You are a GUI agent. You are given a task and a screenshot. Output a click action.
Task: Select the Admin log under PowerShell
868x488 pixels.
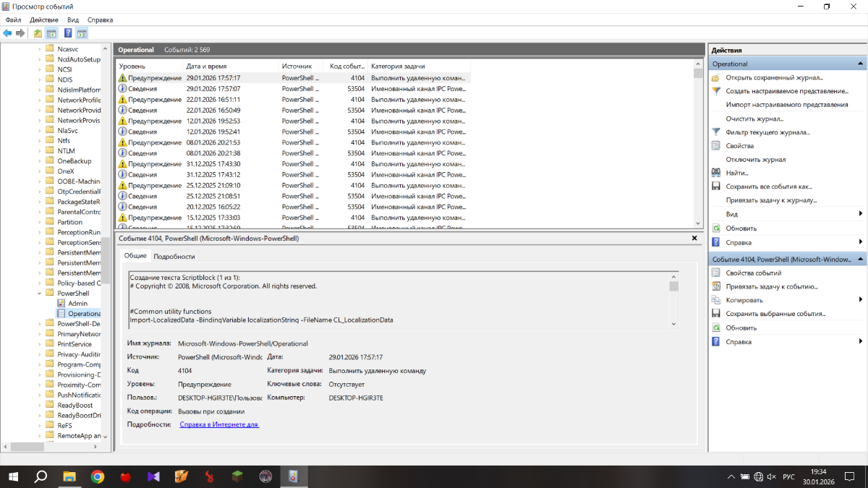click(77, 304)
